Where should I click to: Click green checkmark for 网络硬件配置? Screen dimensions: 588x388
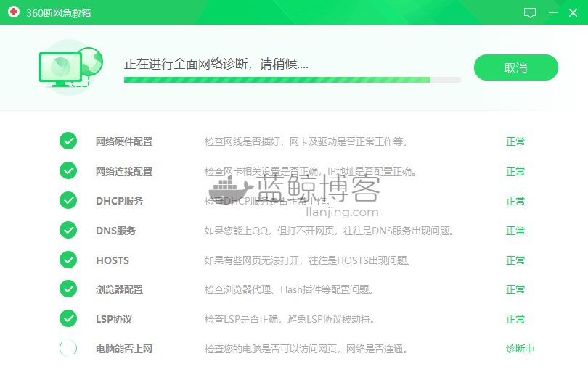[68, 141]
